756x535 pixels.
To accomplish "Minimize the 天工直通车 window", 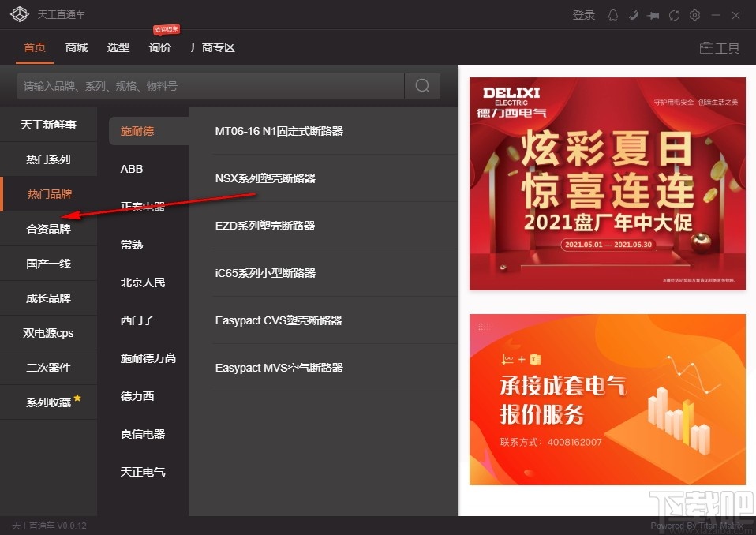I will click(716, 16).
